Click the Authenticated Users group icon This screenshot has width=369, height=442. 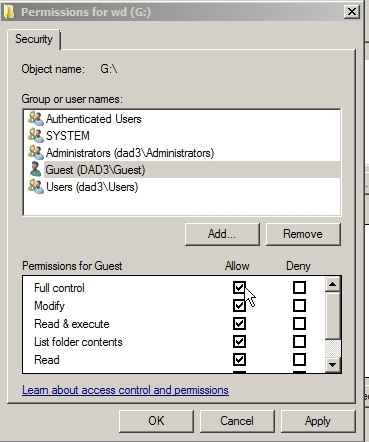pos(36,119)
